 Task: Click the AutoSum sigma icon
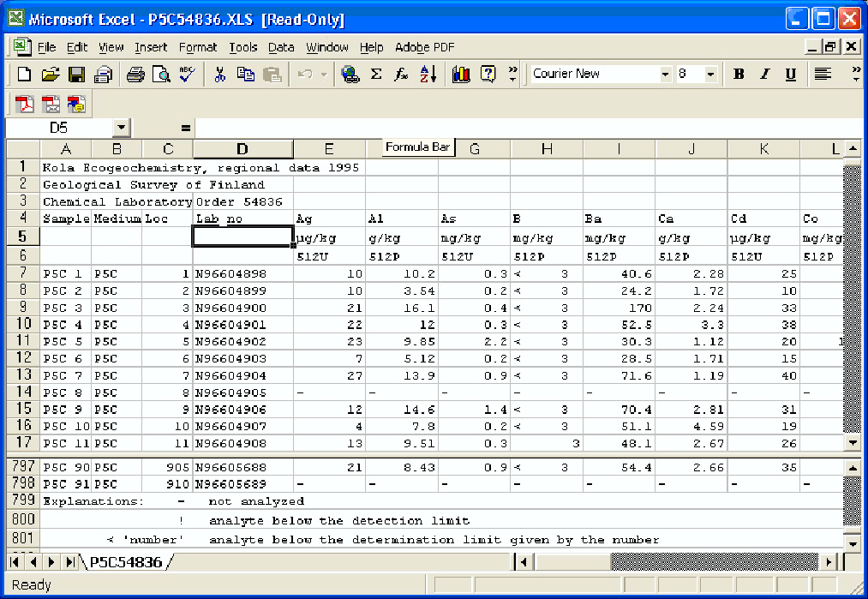point(375,75)
